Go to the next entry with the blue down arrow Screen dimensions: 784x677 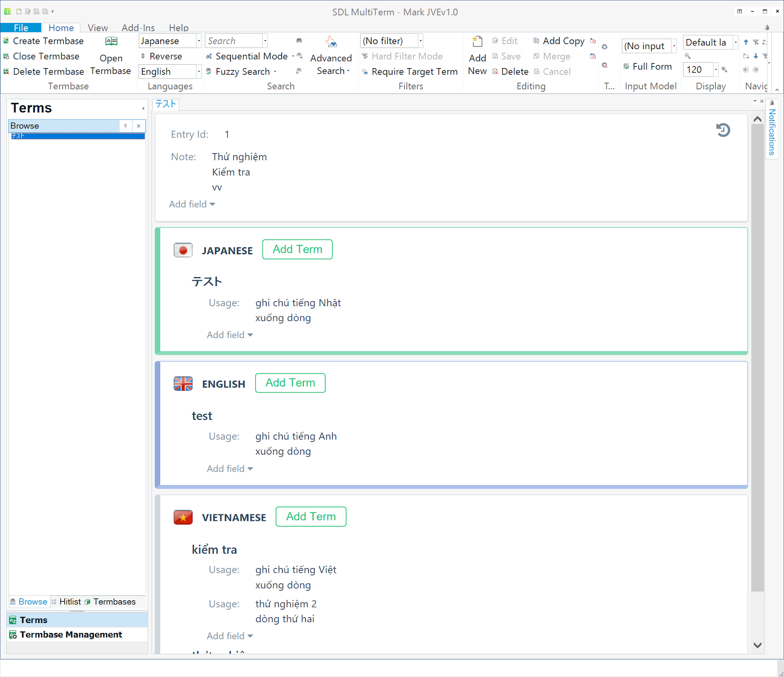point(756,56)
